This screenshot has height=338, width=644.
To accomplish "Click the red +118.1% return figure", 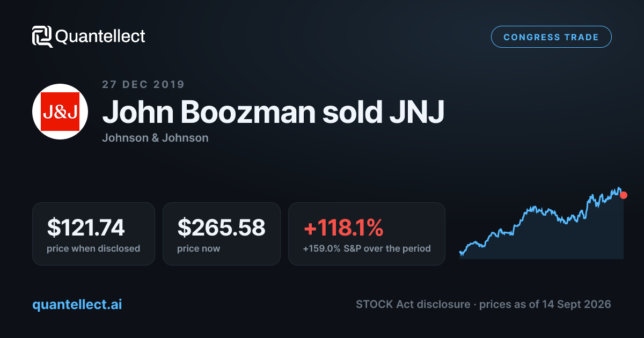I will click(x=343, y=227).
